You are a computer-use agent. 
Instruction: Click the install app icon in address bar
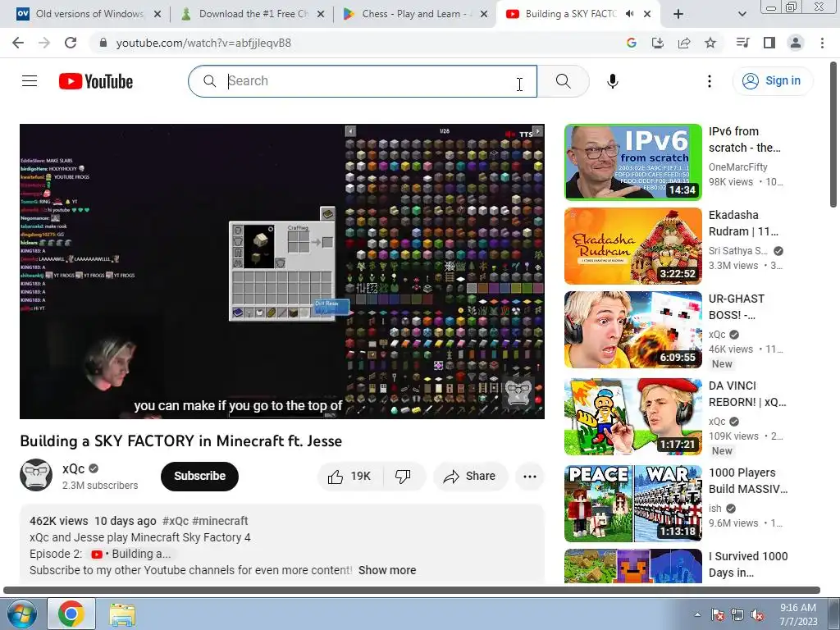[x=657, y=43]
